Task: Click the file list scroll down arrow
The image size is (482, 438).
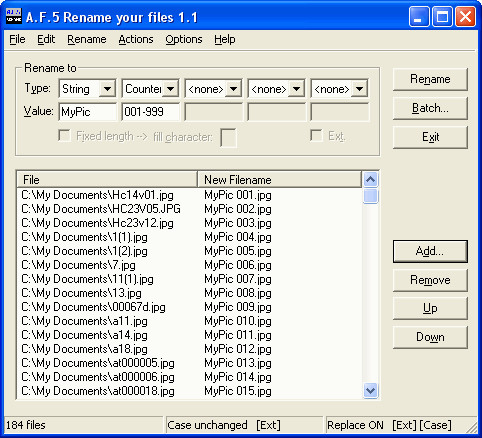Action: point(370,390)
